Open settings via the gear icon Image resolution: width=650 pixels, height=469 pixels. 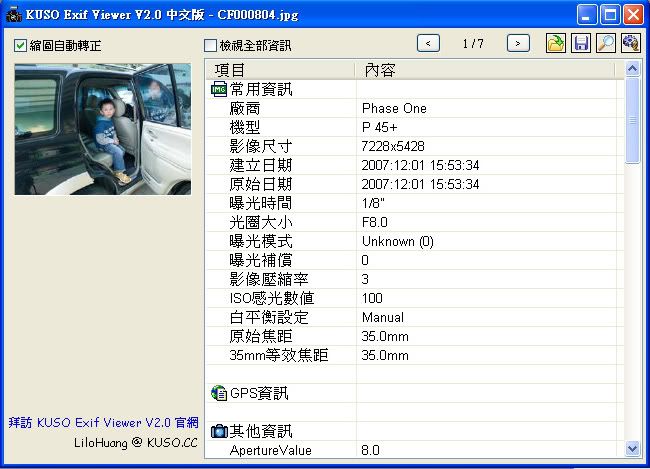(630, 43)
